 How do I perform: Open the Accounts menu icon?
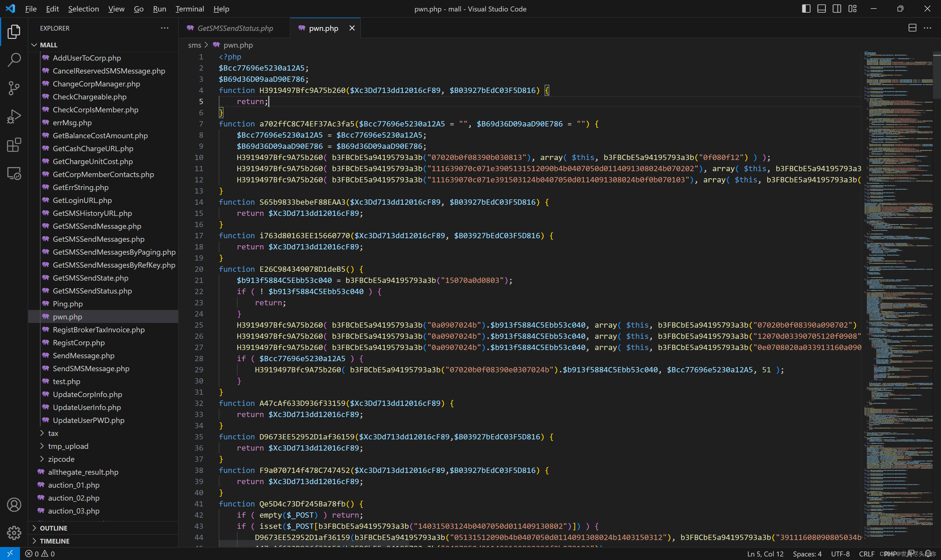tap(14, 504)
